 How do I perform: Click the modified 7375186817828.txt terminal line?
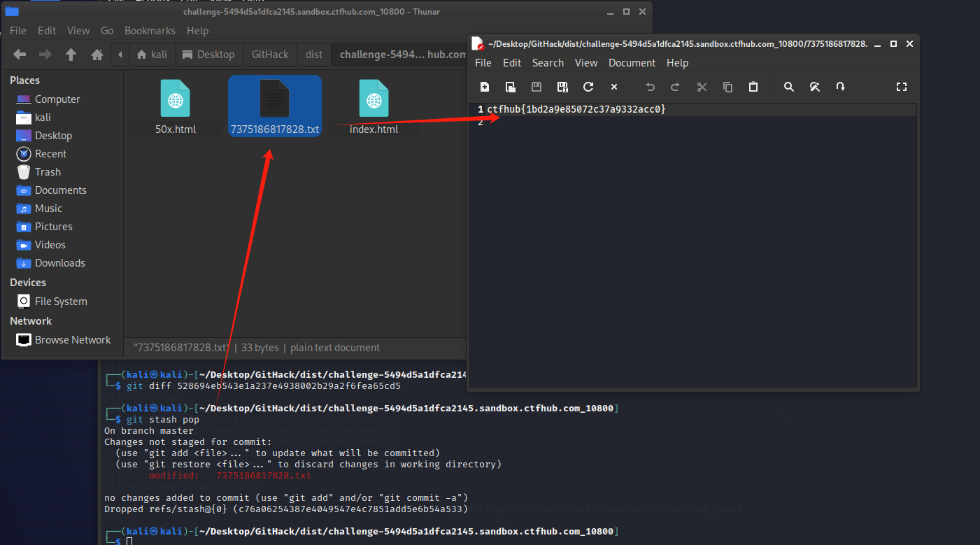coord(230,476)
